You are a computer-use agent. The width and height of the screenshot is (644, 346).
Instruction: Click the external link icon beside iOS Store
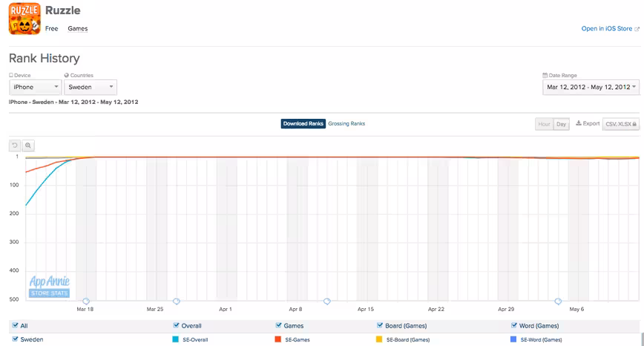pyautogui.click(x=637, y=29)
